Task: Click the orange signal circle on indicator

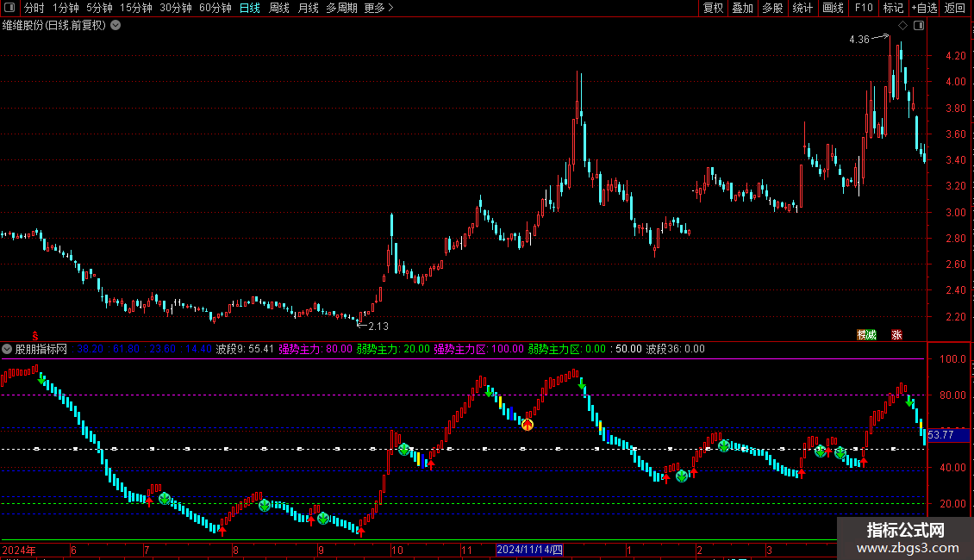Action: pyautogui.click(x=528, y=425)
